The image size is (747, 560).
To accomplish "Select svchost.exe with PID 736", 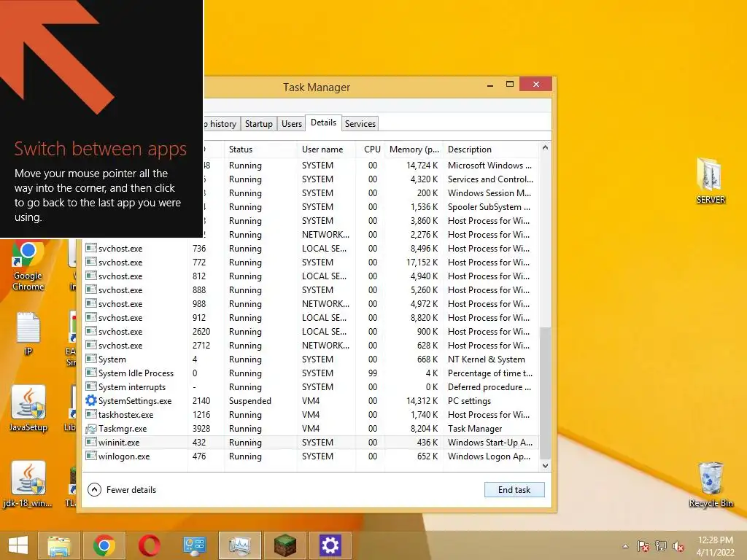I will pyautogui.click(x=311, y=248).
